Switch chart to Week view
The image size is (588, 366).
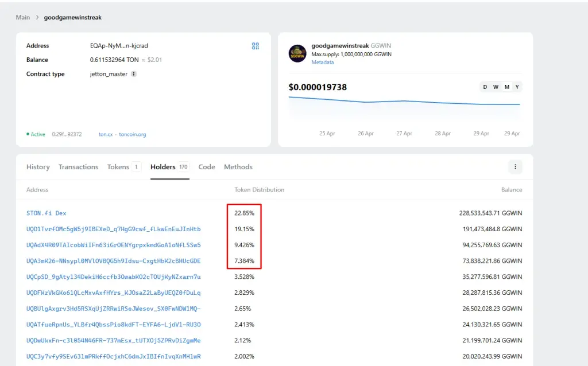(x=496, y=87)
